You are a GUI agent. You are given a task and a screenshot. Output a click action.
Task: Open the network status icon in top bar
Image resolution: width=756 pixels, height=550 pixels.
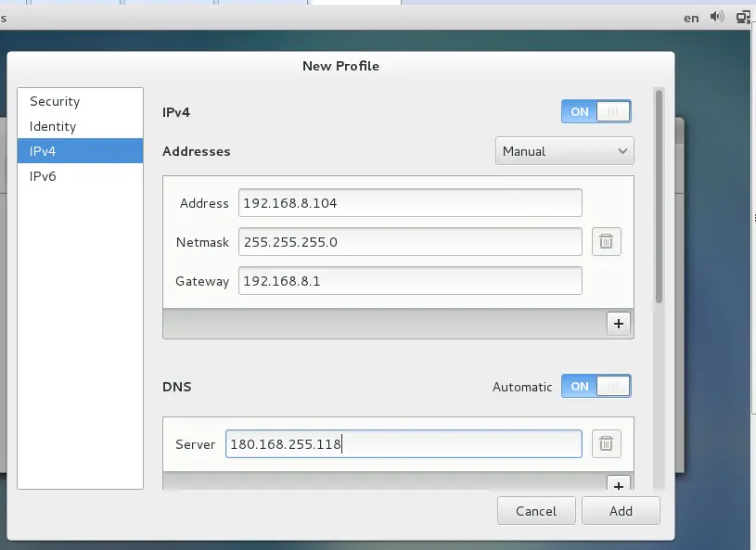point(743,18)
